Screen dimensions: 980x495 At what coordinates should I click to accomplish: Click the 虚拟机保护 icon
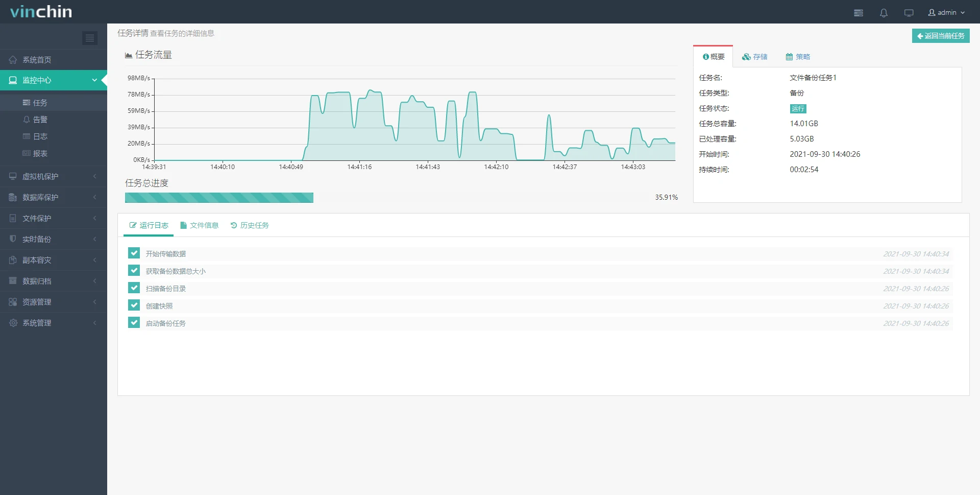coord(13,176)
